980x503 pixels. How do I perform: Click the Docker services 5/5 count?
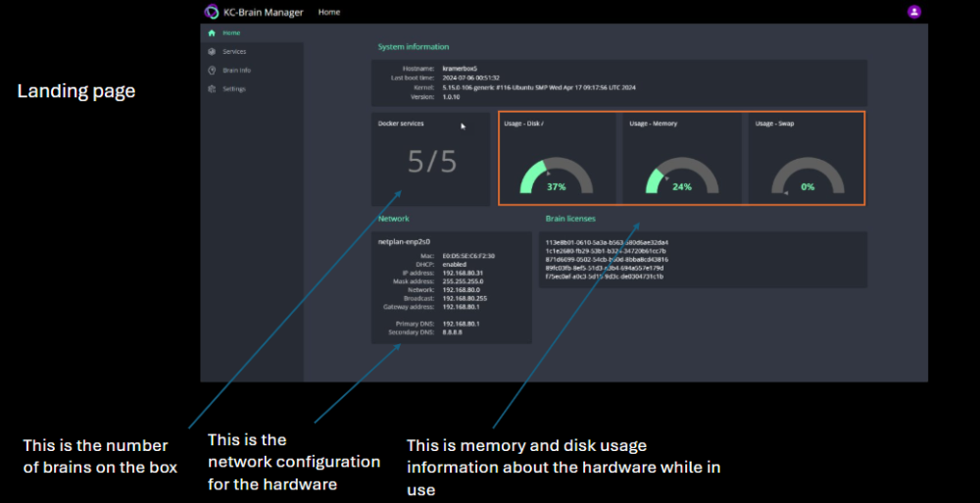pos(432,162)
